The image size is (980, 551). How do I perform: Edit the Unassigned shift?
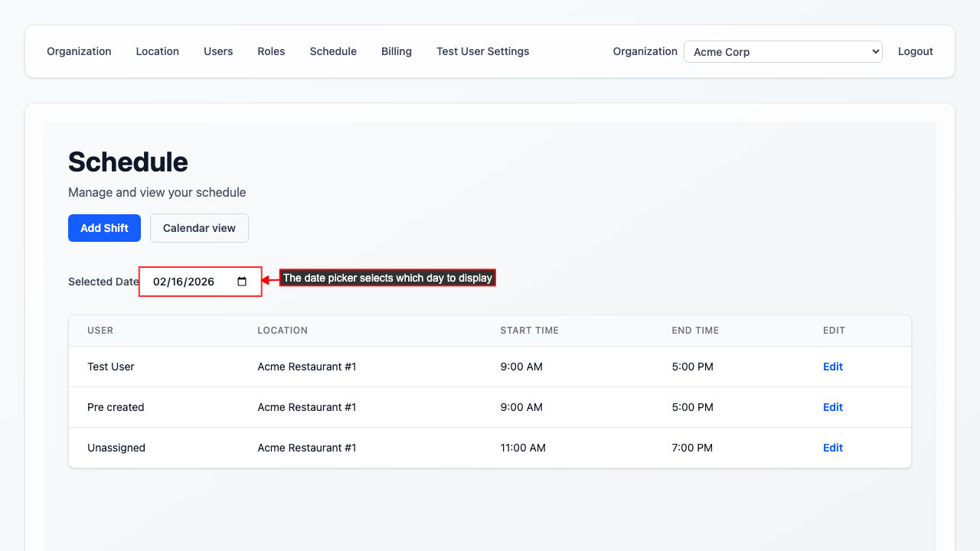(832, 448)
